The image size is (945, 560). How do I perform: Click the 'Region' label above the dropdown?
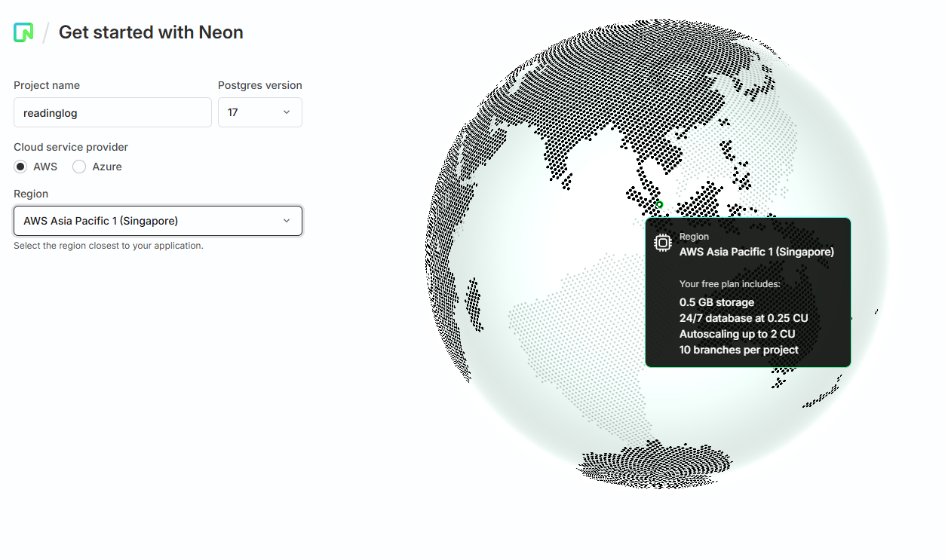31,194
